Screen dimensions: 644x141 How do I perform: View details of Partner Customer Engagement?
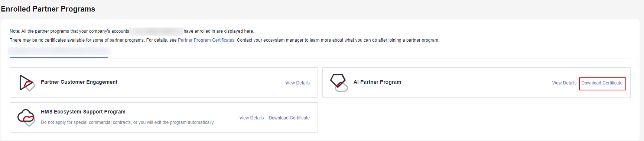point(297,83)
